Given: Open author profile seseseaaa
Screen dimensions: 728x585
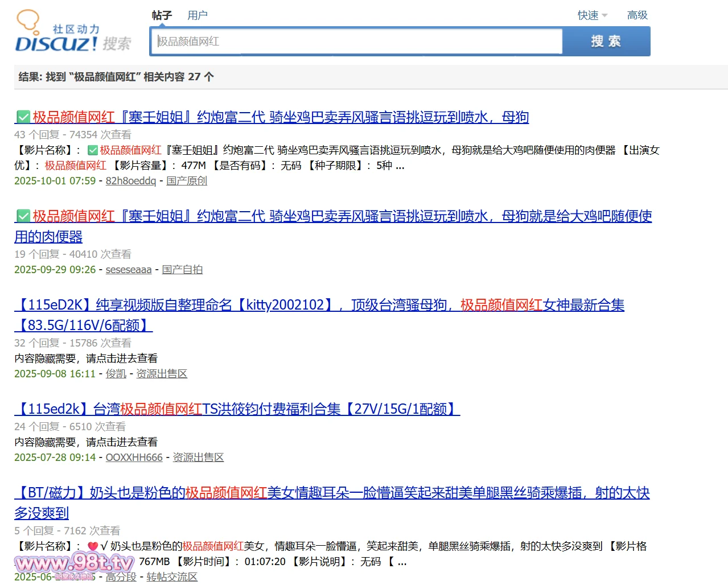Looking at the screenshot, I should coord(129,270).
